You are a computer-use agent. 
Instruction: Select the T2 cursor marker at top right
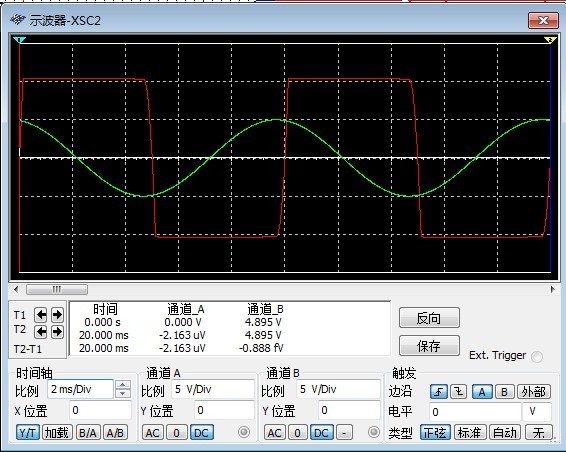tap(550, 39)
